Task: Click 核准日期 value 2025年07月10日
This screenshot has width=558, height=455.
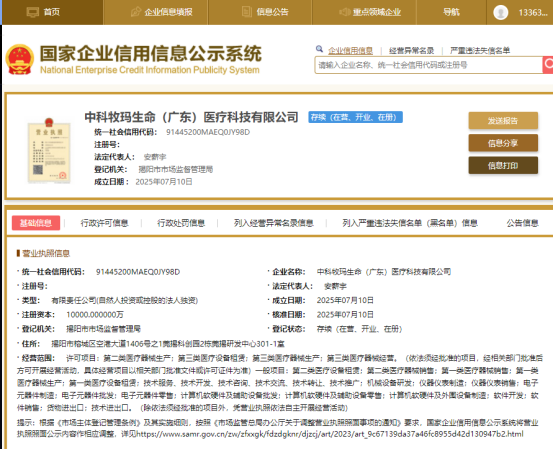Action: coord(345,315)
